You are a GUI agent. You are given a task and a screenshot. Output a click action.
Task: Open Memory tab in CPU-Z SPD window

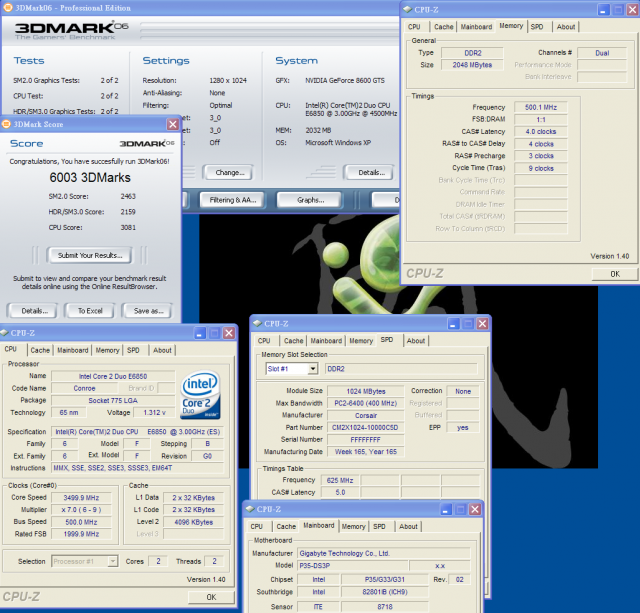point(361,341)
